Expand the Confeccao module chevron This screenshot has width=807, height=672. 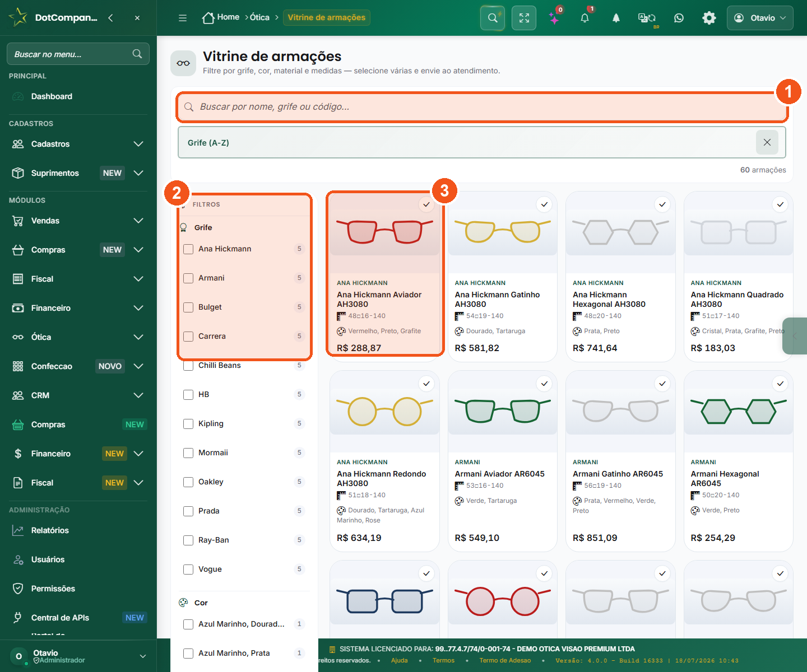[x=138, y=366]
